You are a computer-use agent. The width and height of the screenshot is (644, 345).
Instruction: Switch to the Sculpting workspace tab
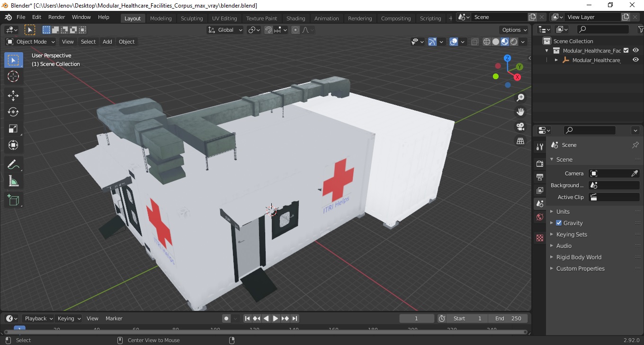[x=192, y=18]
